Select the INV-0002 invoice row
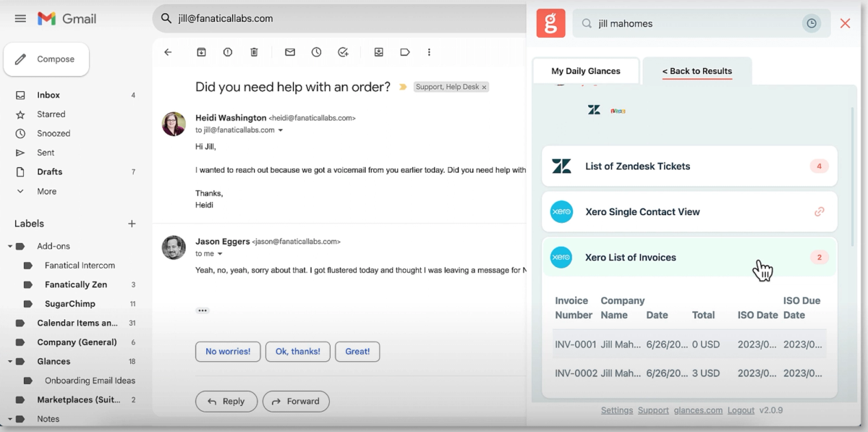The width and height of the screenshot is (868, 432). point(689,373)
